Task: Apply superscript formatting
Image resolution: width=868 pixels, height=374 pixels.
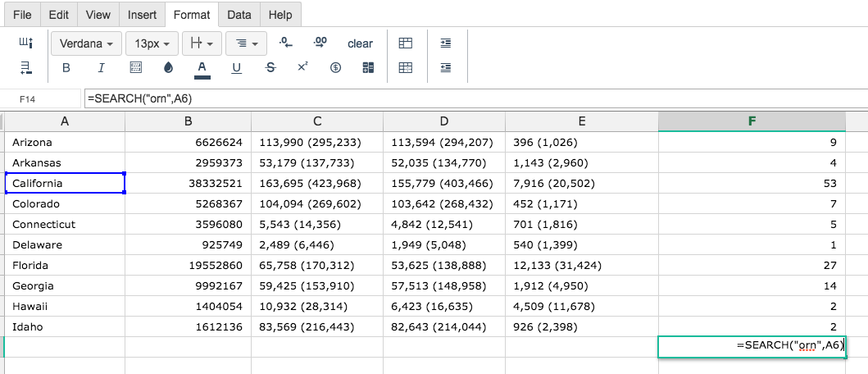Action: click(302, 67)
